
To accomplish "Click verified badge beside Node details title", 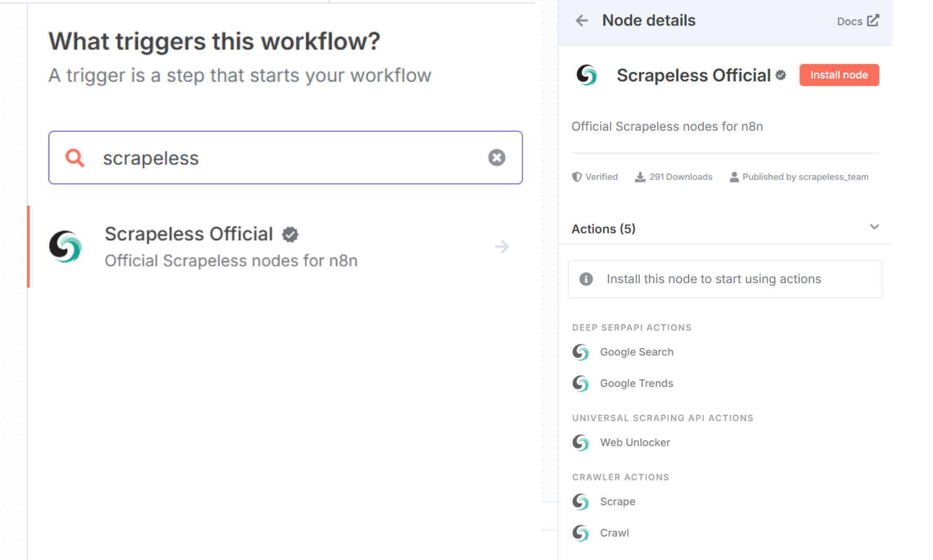I will 781,75.
